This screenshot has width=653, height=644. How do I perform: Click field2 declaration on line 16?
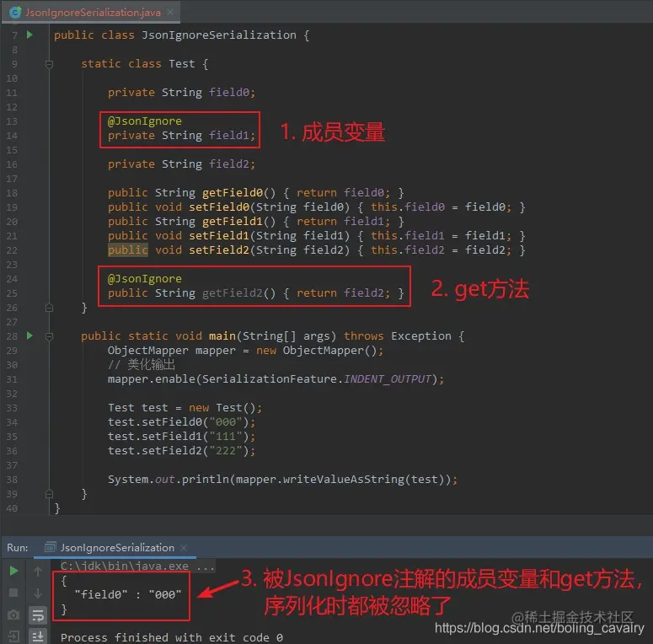(x=229, y=164)
